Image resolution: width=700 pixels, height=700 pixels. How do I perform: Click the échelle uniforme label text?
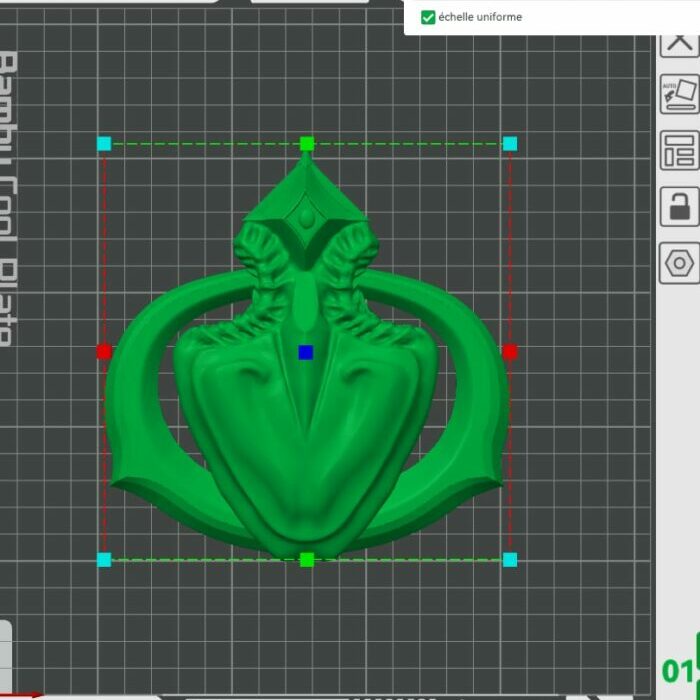click(x=480, y=17)
